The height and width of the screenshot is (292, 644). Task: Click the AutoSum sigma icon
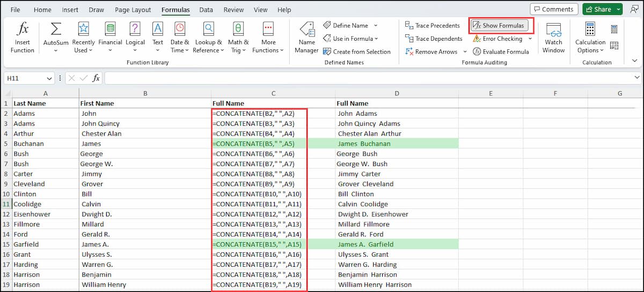[56, 29]
